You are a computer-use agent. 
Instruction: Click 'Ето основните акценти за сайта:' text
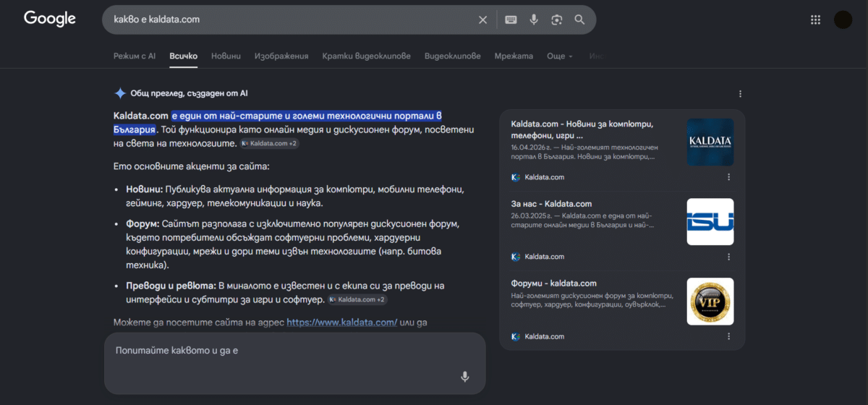click(x=191, y=166)
